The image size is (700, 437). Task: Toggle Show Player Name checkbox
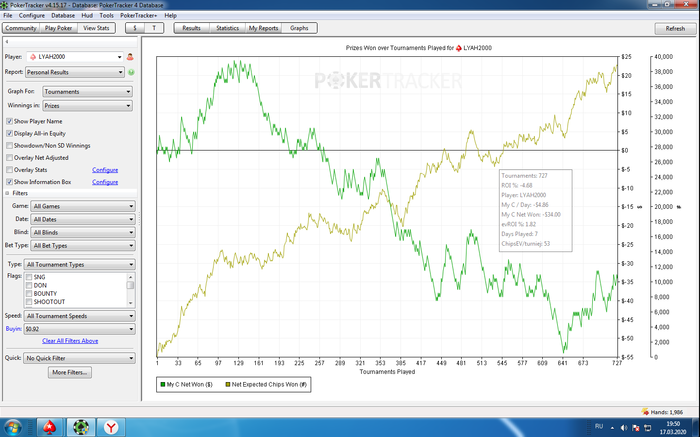click(9, 121)
